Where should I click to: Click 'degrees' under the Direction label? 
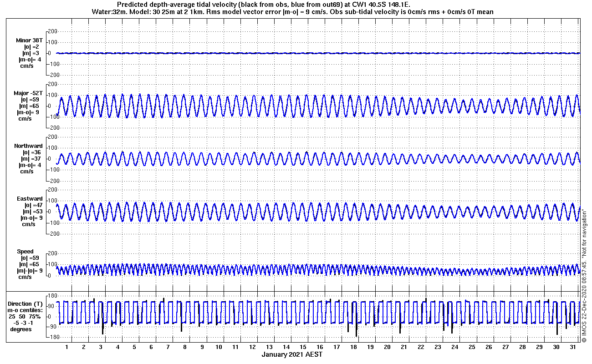(21, 329)
